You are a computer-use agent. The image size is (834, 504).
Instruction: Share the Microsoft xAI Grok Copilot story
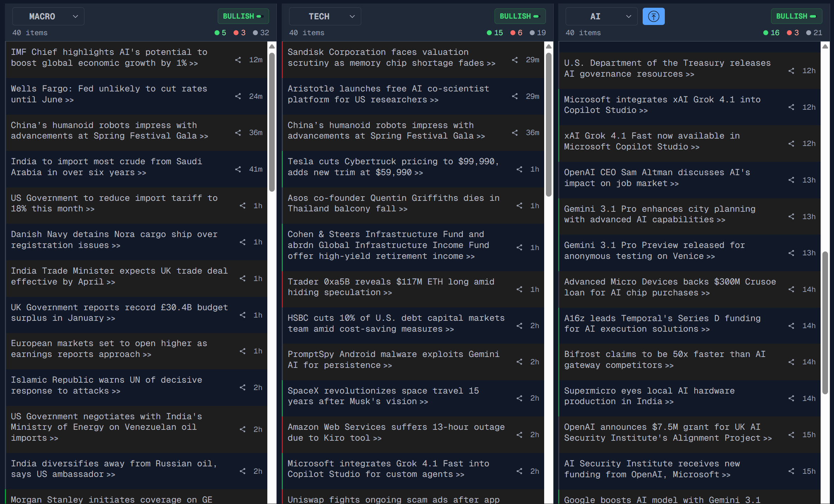791,107
